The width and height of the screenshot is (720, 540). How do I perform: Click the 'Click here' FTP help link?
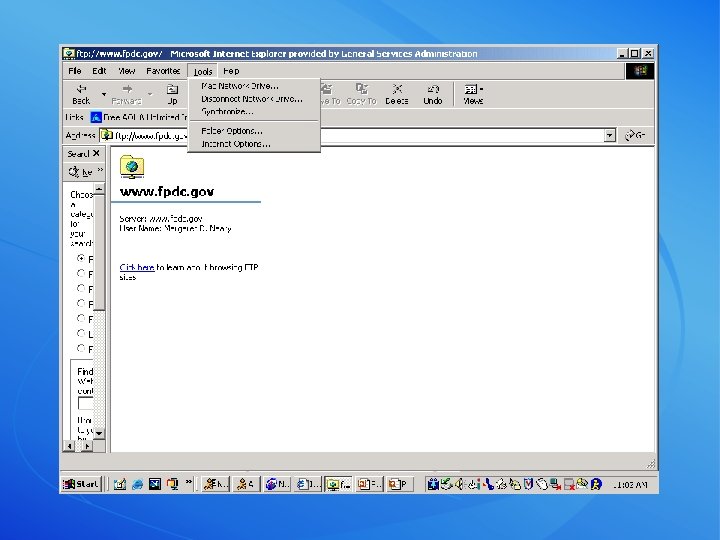coord(137,267)
